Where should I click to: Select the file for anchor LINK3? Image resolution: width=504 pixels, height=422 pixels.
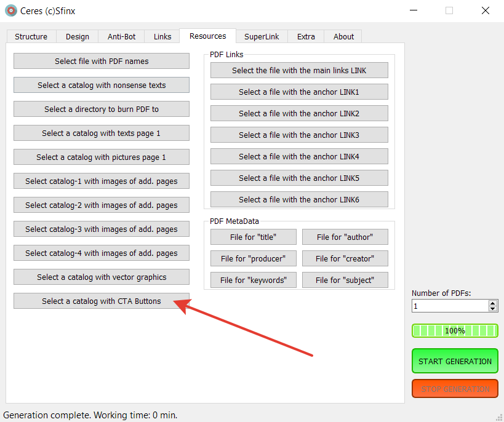click(299, 135)
